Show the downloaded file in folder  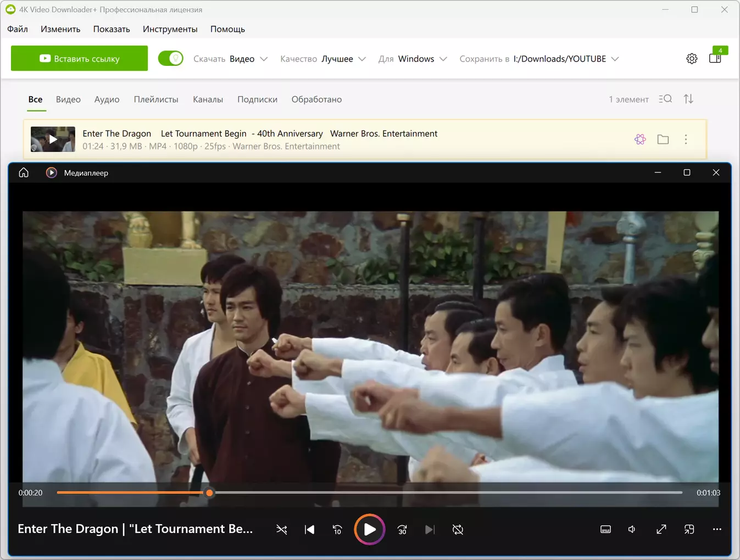pyautogui.click(x=663, y=139)
